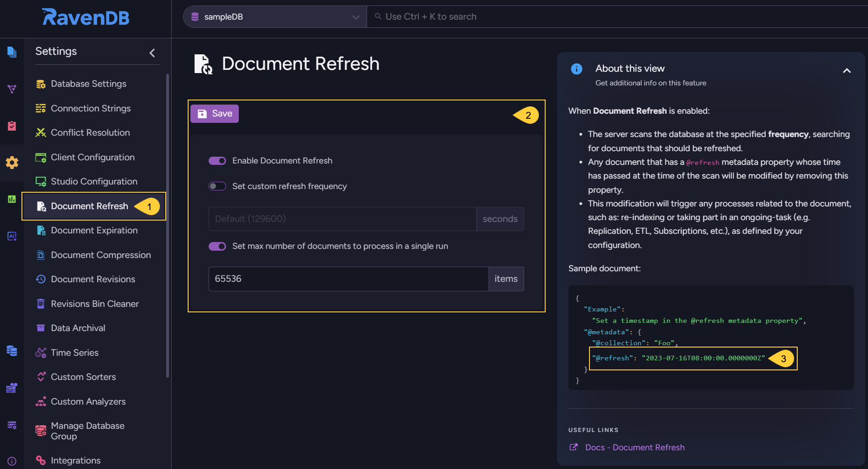Open Document Refresh menu item
868x469 pixels.
[x=94, y=206]
